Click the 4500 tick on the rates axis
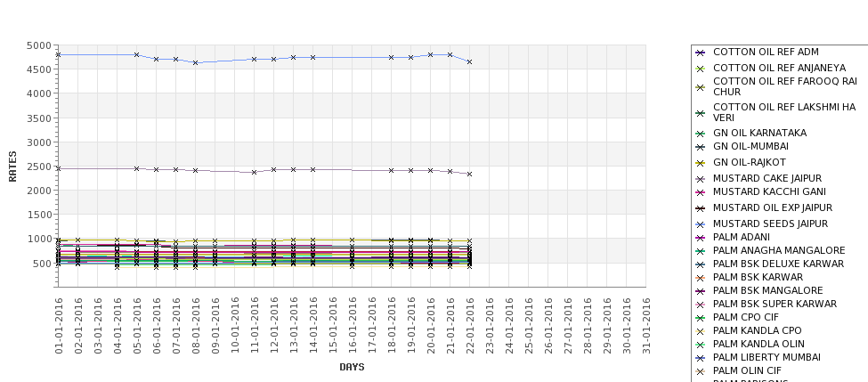 pos(39,69)
